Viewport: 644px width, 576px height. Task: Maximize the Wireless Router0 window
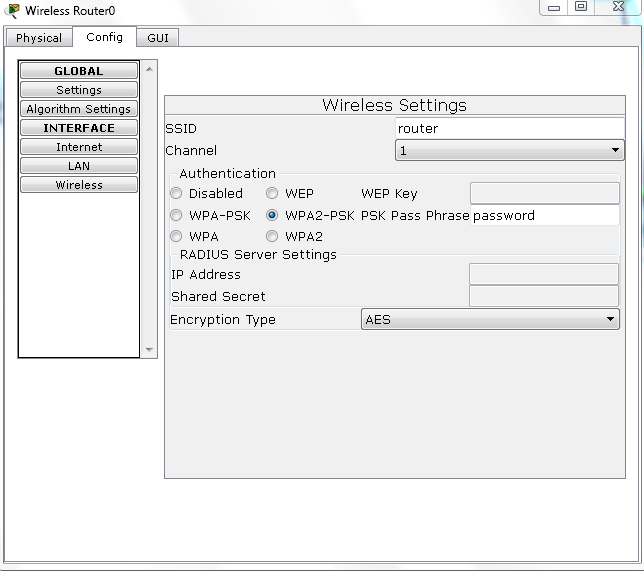coord(581,6)
